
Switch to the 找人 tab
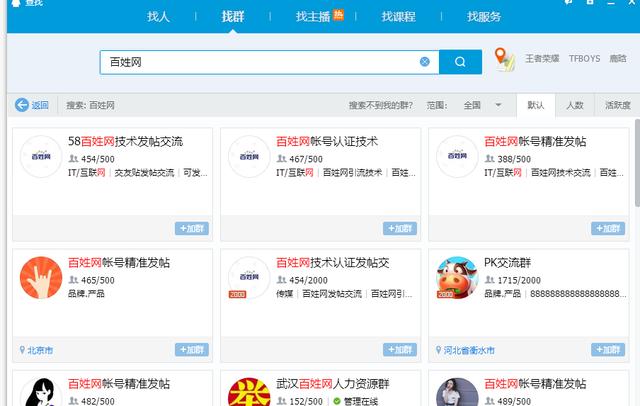158,17
